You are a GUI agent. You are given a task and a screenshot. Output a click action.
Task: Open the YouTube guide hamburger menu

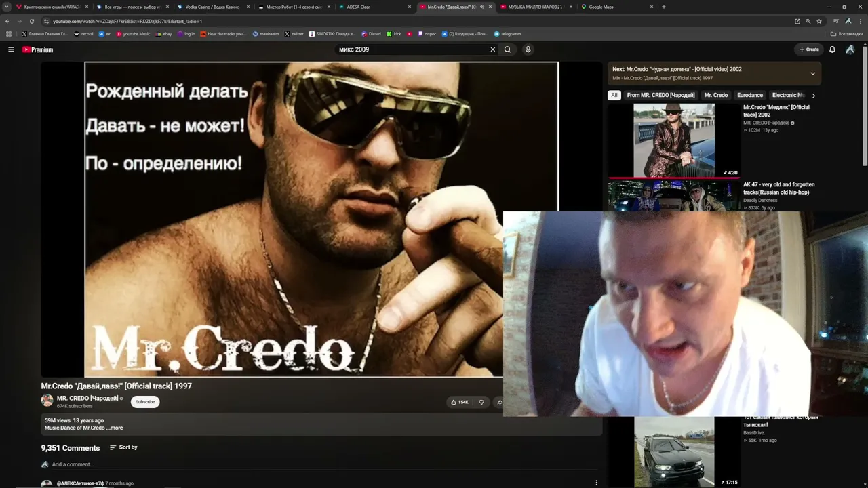click(11, 49)
